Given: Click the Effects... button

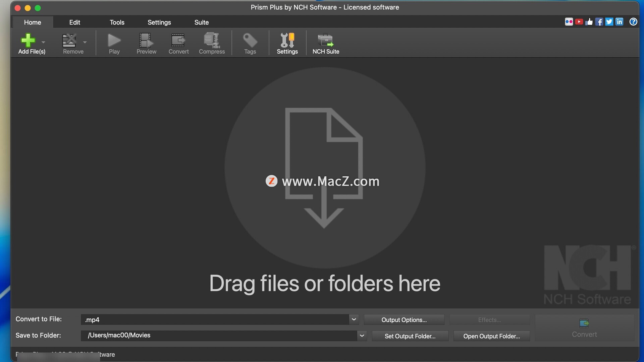Looking at the screenshot, I should click(490, 320).
